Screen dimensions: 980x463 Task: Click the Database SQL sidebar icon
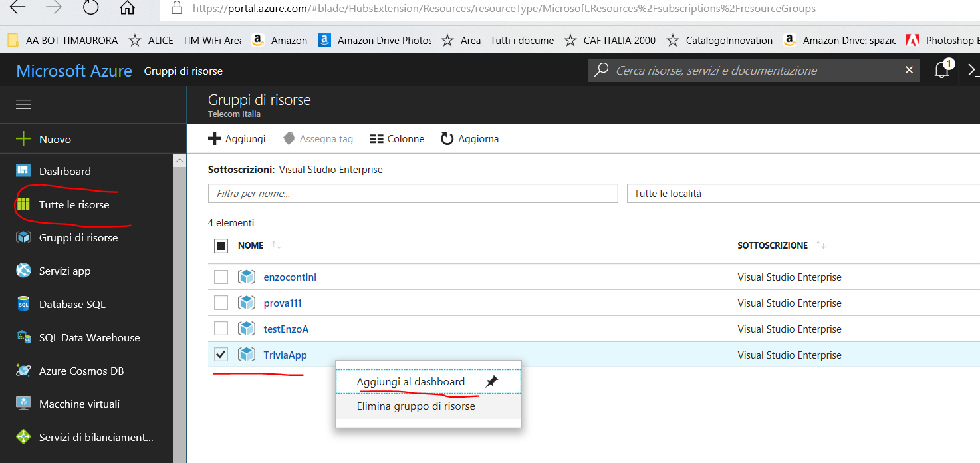pos(23,304)
